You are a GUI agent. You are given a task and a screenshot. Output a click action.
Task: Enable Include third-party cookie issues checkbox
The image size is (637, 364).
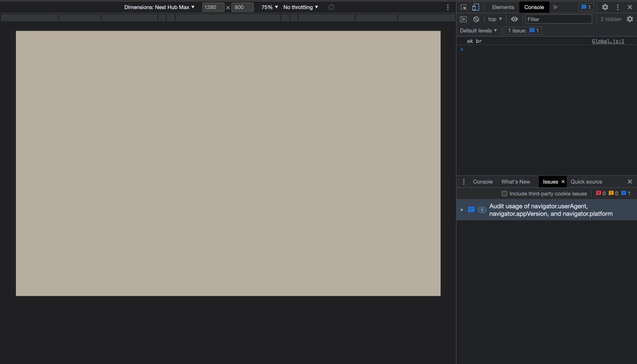pyautogui.click(x=505, y=194)
